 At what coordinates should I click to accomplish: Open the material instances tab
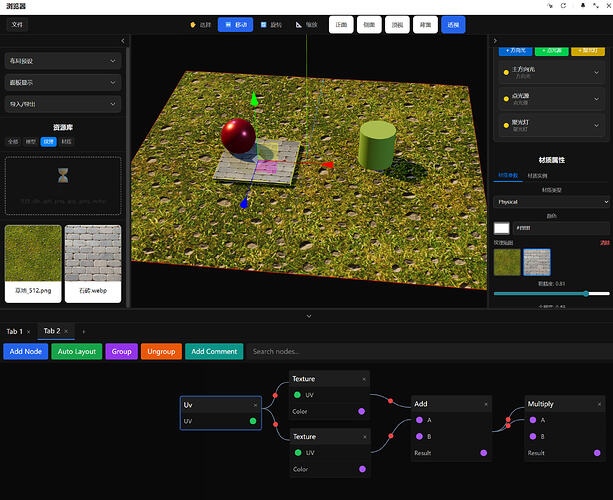pyautogui.click(x=538, y=176)
